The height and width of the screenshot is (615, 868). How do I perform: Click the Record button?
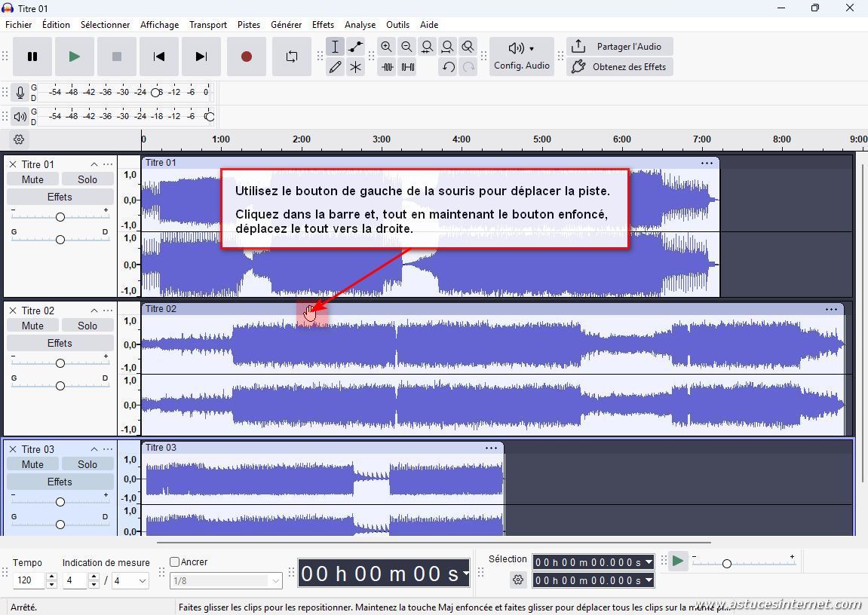point(246,57)
